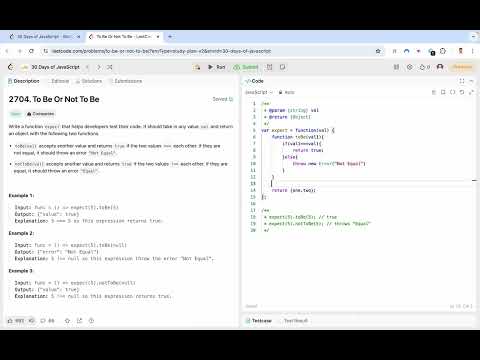Image resolution: width=480 pixels, height=360 pixels.
Task: Open the layout manager icon
Action: (x=396, y=67)
